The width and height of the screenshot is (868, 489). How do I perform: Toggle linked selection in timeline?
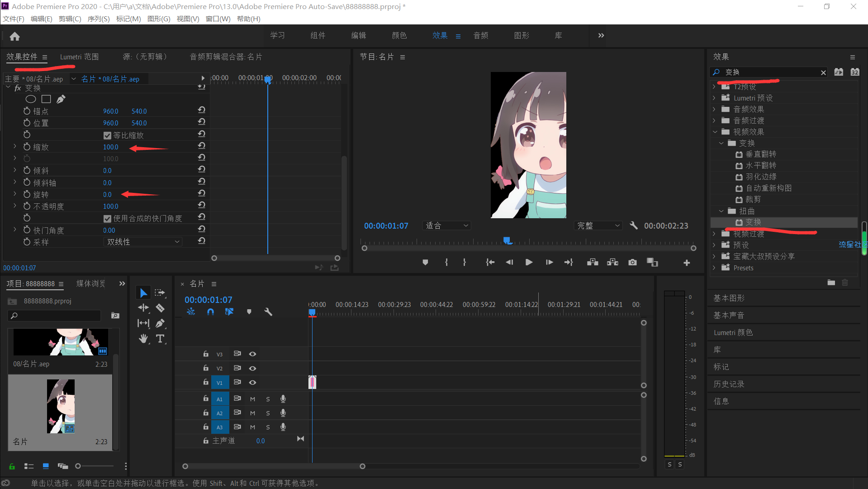point(229,312)
